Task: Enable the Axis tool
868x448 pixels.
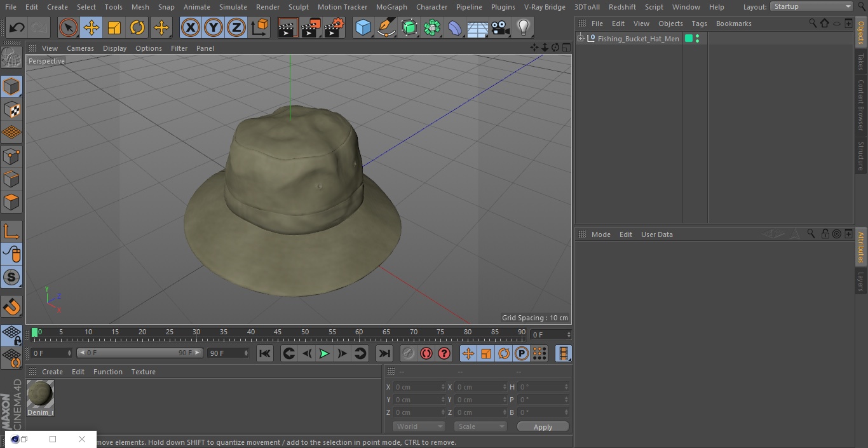Action: pos(11,231)
